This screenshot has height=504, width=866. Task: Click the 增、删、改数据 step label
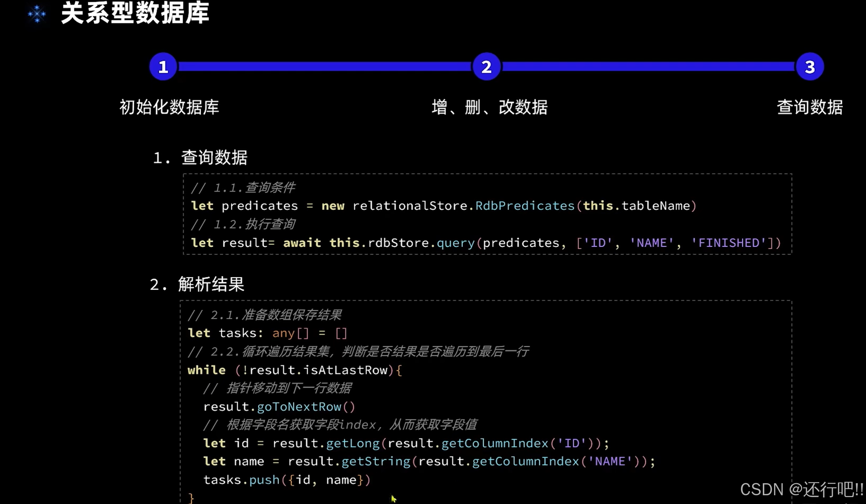[x=489, y=107]
